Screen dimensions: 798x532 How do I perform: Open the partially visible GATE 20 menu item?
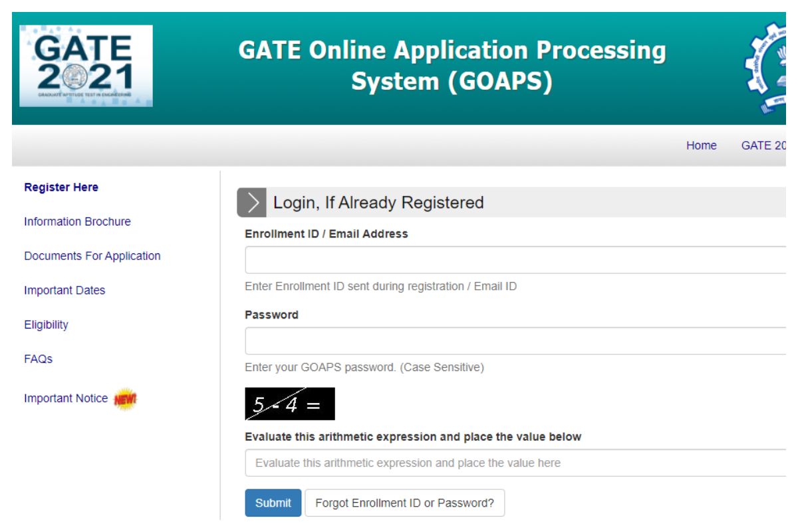coord(763,146)
